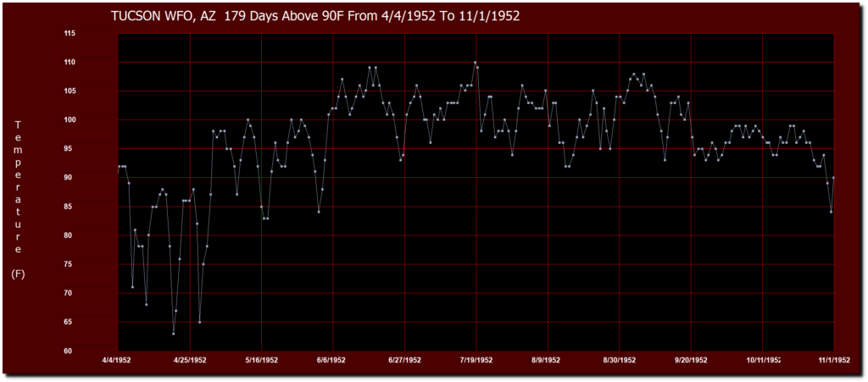Click the 'Temperature (F)' vertical axis title
The width and height of the screenshot is (868, 382).
[18, 199]
